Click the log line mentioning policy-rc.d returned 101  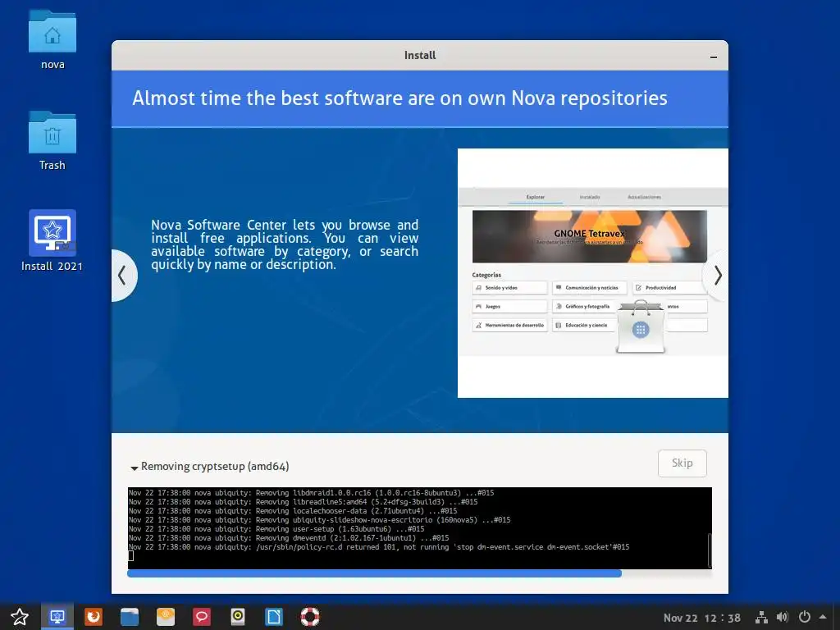coord(379,547)
